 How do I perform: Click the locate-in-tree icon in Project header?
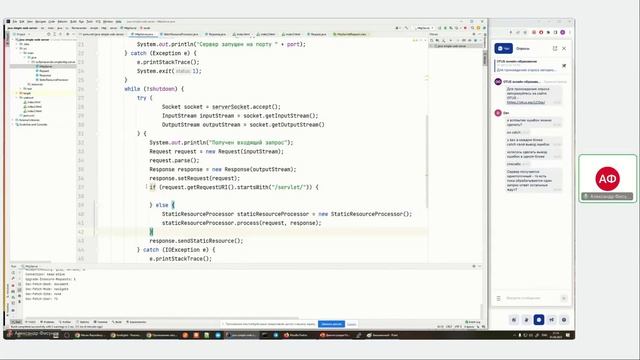(49, 34)
